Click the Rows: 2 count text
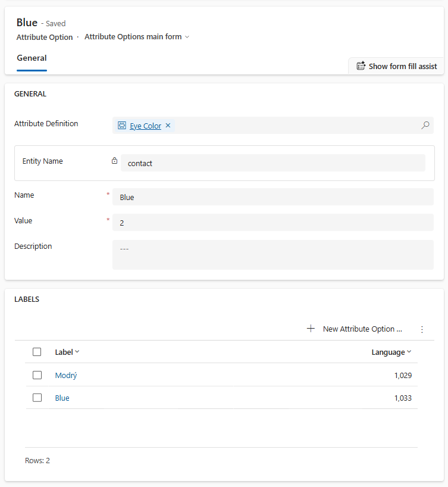The image size is (448, 487). (37, 460)
